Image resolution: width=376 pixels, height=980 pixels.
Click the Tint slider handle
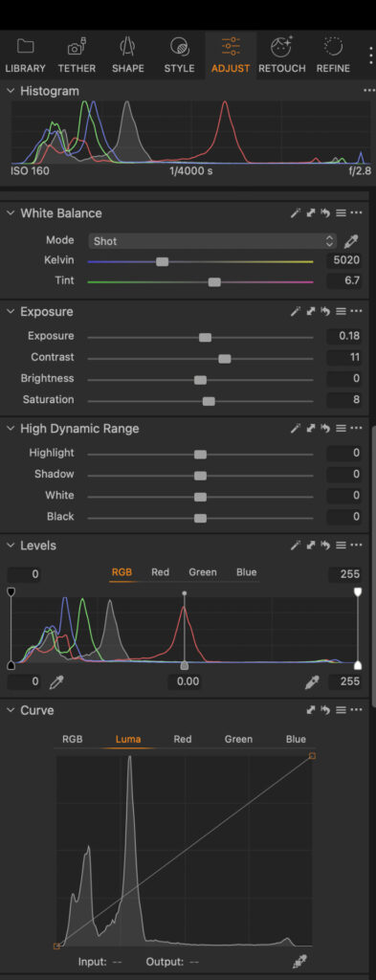[x=214, y=282]
